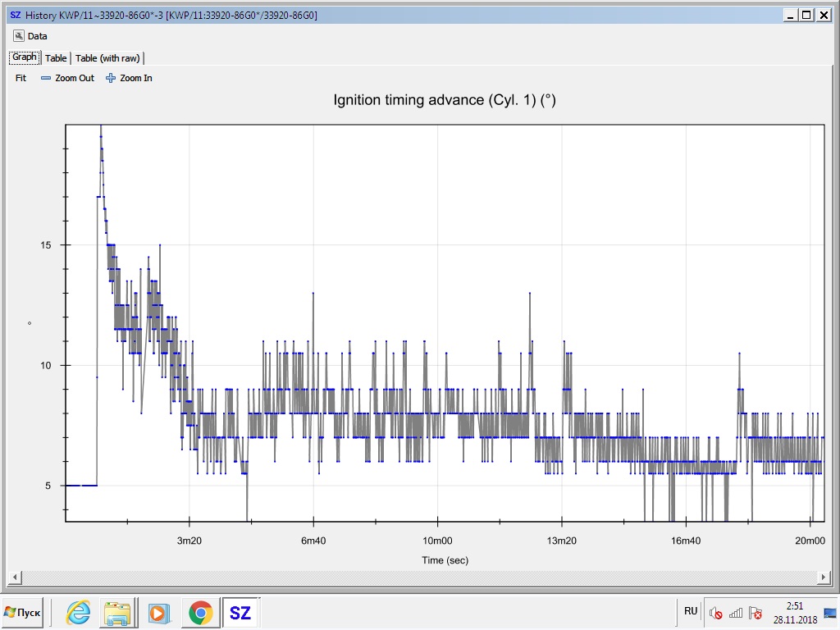Click the Zoom Out button

pos(68,78)
